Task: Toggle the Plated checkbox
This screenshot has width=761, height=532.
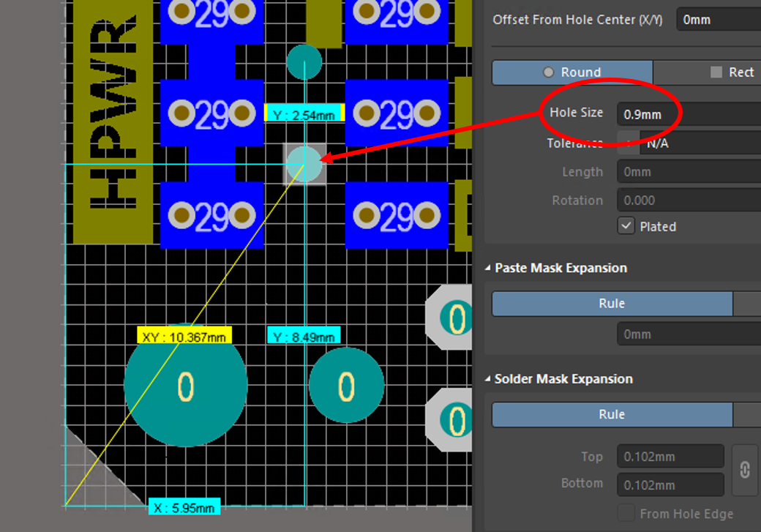Action: point(626,225)
